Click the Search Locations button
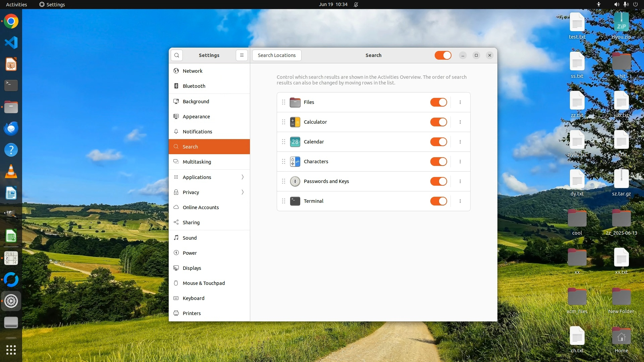Screen dimensions: 644x362 pos(276,55)
